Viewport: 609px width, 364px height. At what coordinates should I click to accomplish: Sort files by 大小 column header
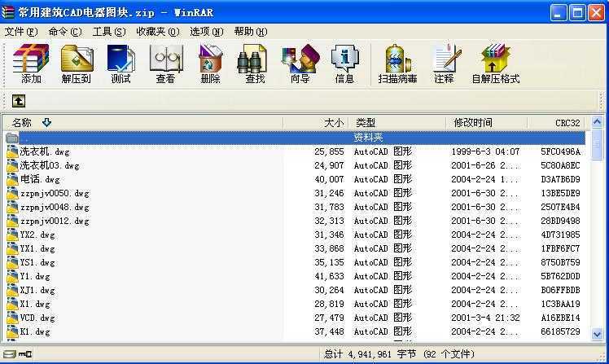[333, 123]
